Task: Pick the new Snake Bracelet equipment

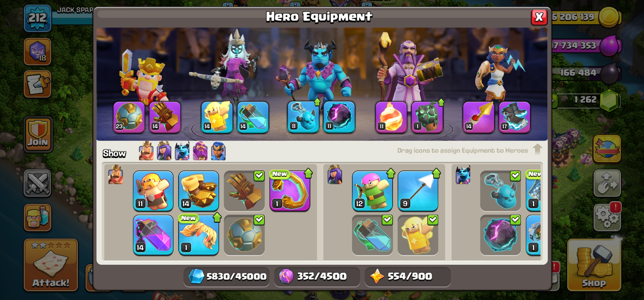Action: pos(290,191)
